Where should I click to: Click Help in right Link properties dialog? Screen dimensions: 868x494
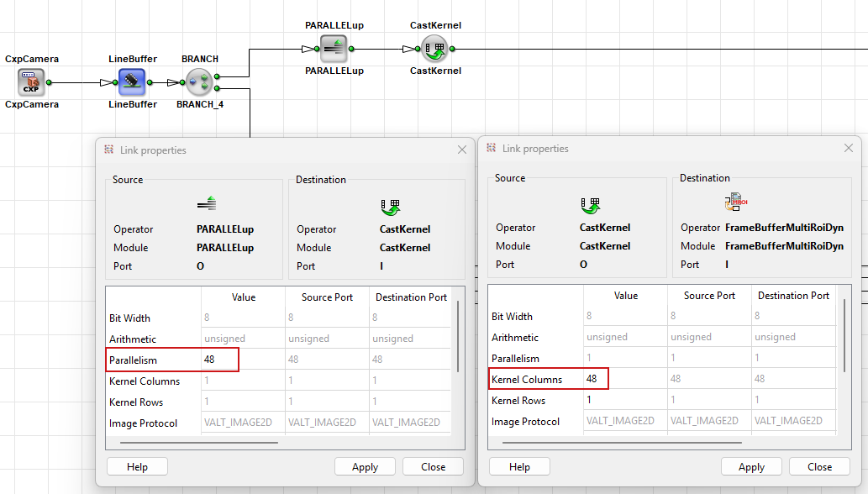(519, 467)
